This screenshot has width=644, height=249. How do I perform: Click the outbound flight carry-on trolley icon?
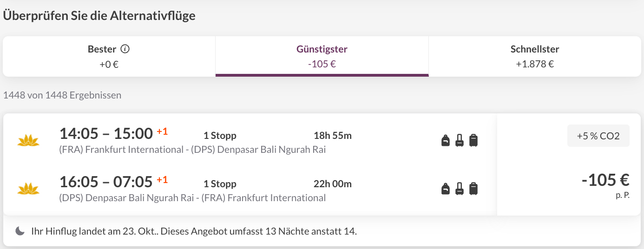coord(460,140)
